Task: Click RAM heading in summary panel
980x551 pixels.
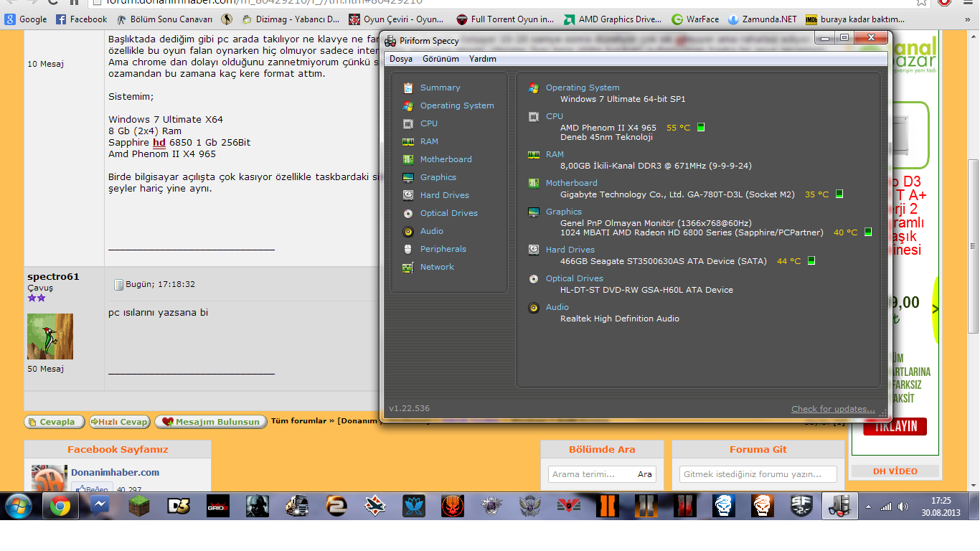Action: (555, 154)
